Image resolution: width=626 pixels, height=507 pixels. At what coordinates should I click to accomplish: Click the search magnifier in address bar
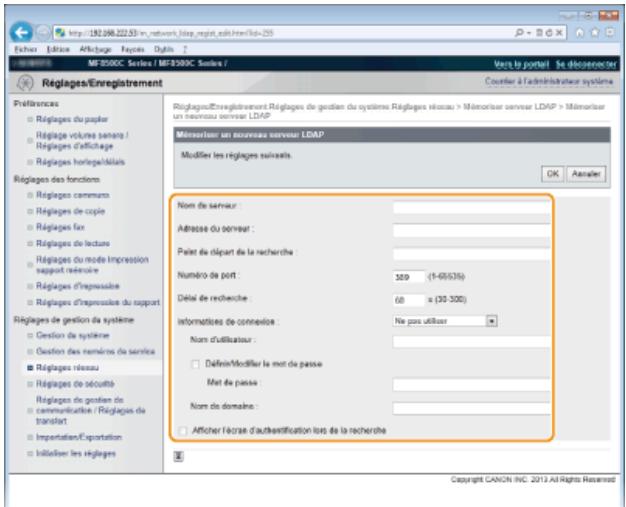pos(519,33)
